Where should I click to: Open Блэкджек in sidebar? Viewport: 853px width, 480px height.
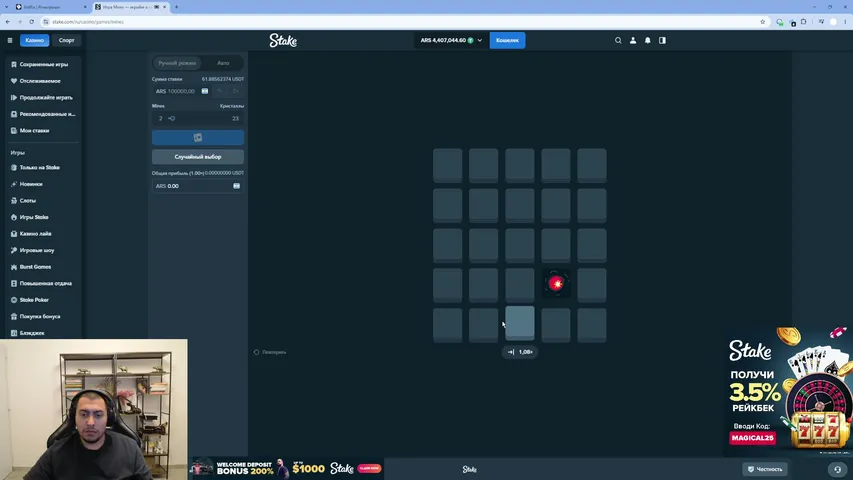point(32,333)
